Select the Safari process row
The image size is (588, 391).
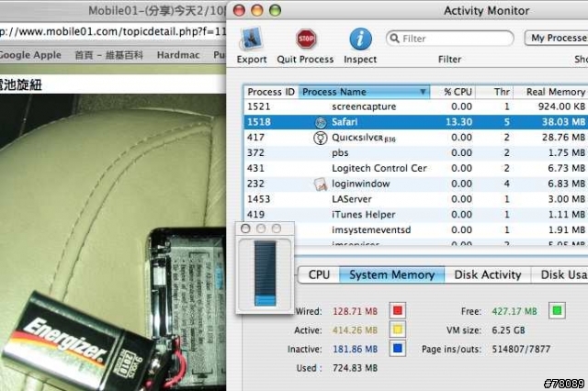coord(416,122)
